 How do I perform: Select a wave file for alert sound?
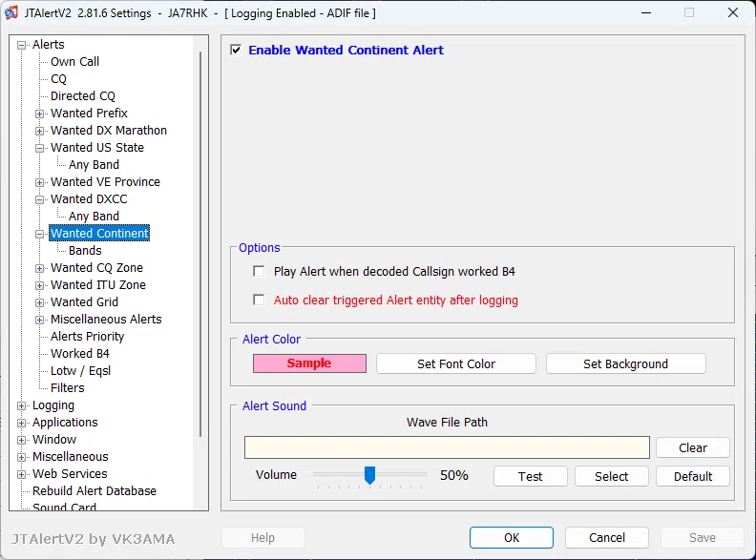pyautogui.click(x=611, y=477)
